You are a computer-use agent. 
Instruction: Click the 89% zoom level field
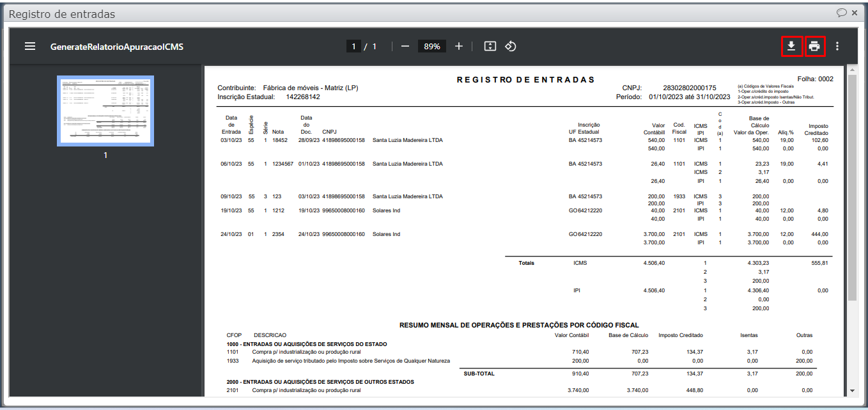coord(432,46)
